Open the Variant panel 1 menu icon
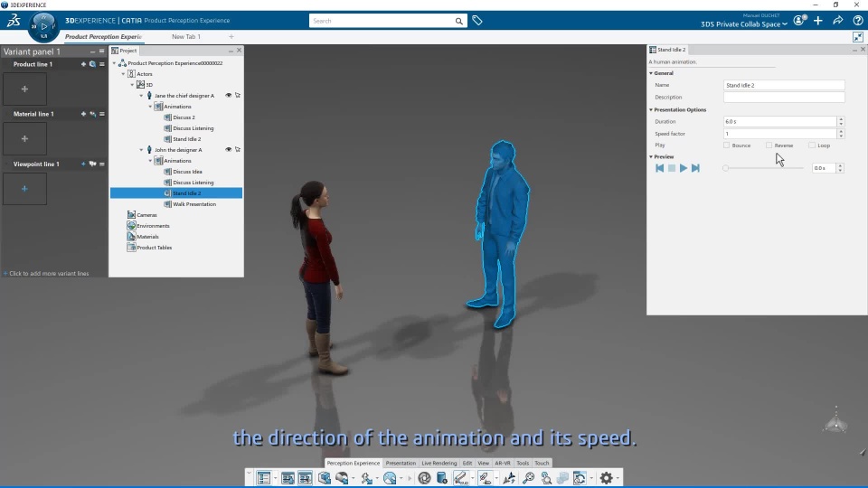This screenshot has height=488, width=868. point(102,52)
